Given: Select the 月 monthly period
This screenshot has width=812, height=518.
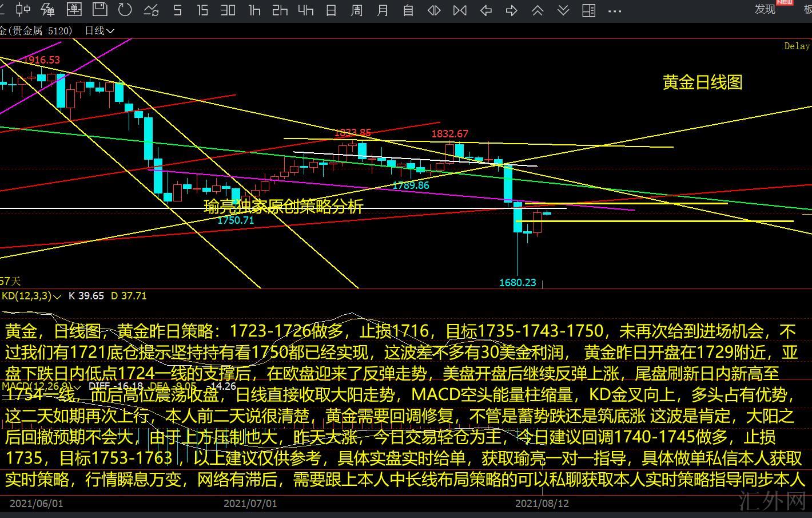Looking at the screenshot, I should click(x=383, y=10).
